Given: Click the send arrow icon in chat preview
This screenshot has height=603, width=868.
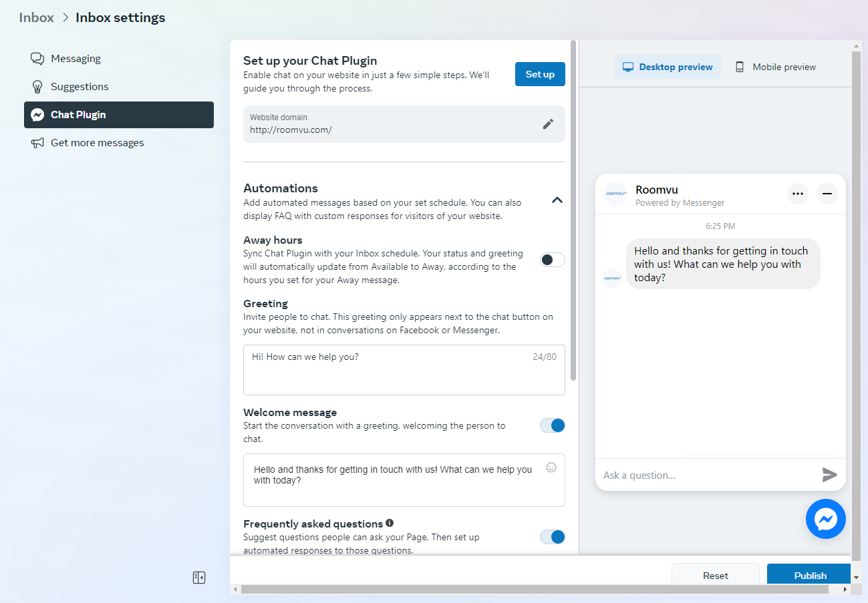Looking at the screenshot, I should coord(829,475).
